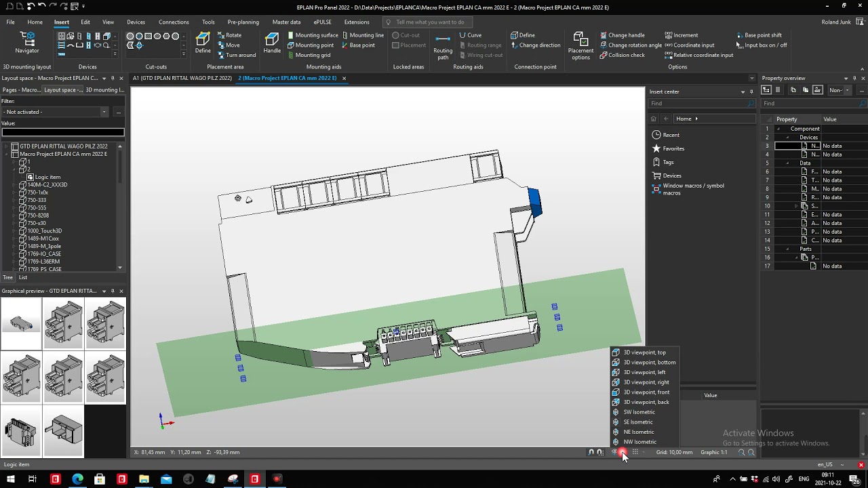
Task: Click Base point shift
Action: pyautogui.click(x=759, y=35)
